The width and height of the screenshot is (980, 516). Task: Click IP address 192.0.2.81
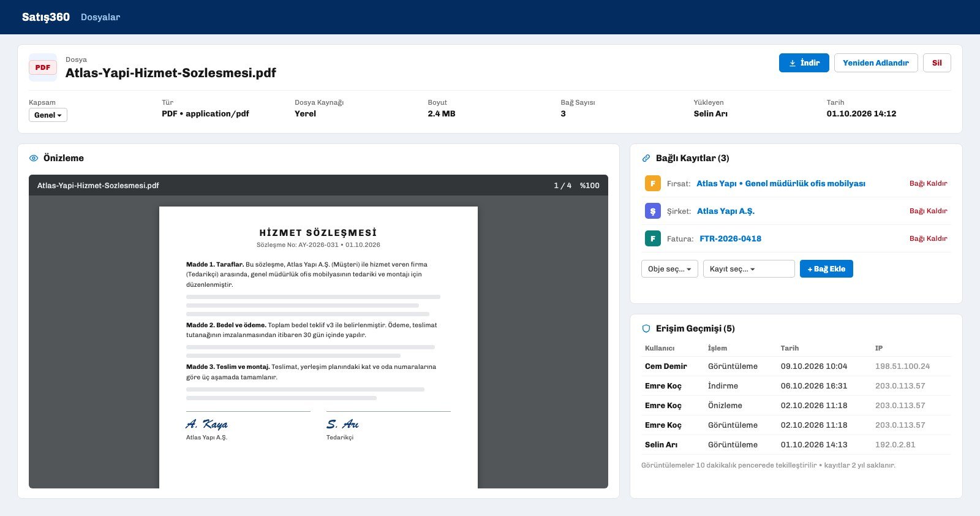point(895,445)
